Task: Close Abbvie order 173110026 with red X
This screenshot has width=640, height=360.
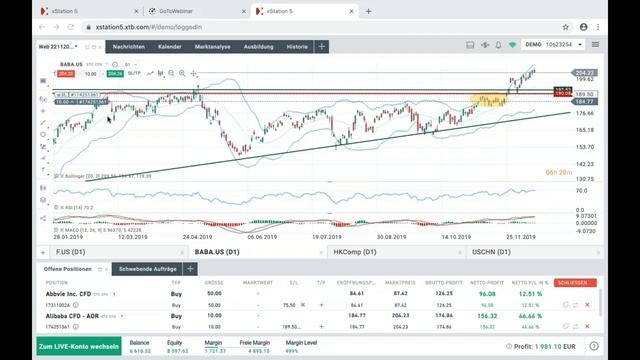Action: click(x=587, y=305)
